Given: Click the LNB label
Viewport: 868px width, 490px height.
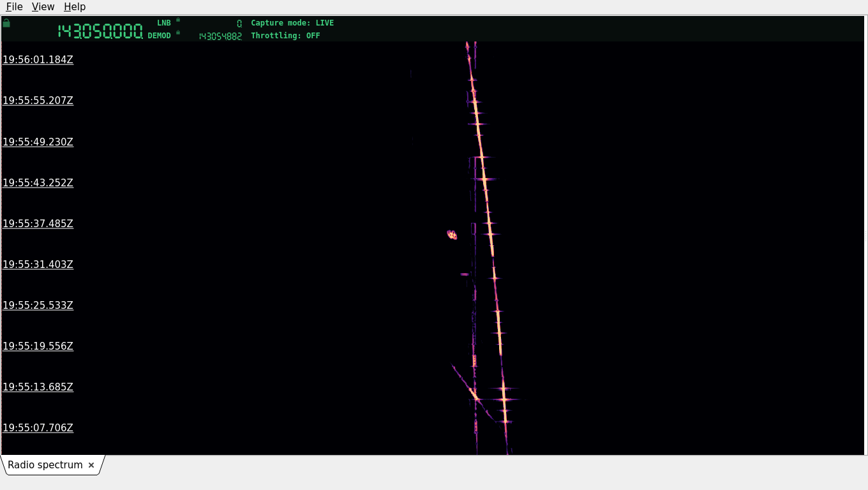Looking at the screenshot, I should 164,23.
